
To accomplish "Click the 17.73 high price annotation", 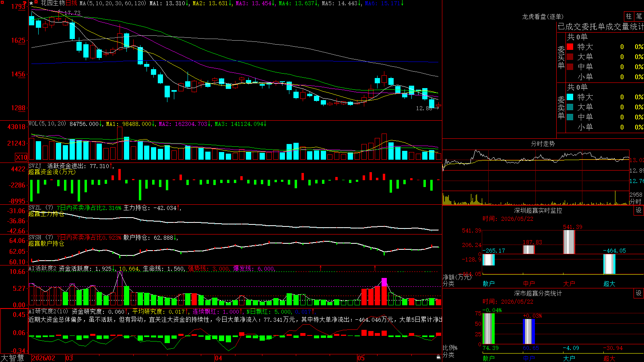I will tap(72, 13).
